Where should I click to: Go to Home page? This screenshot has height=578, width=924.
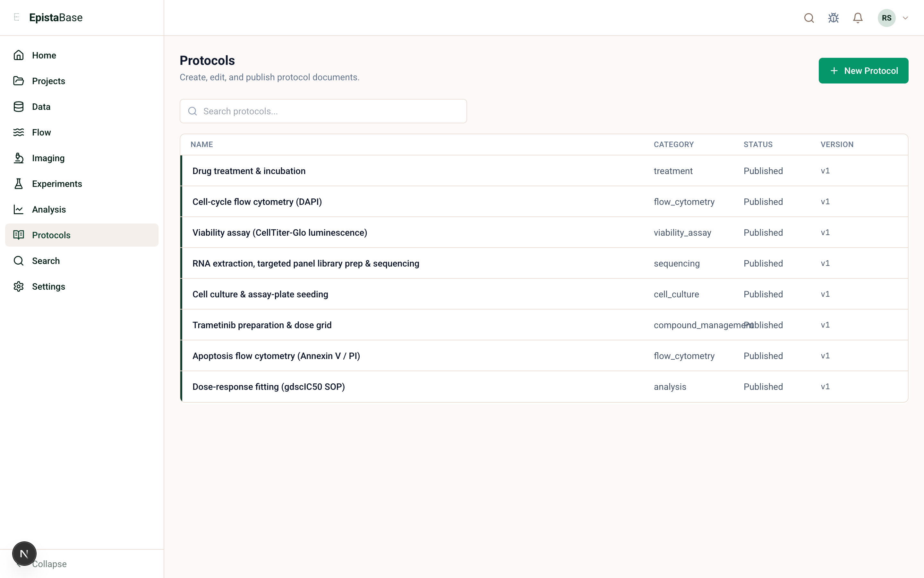(82, 56)
